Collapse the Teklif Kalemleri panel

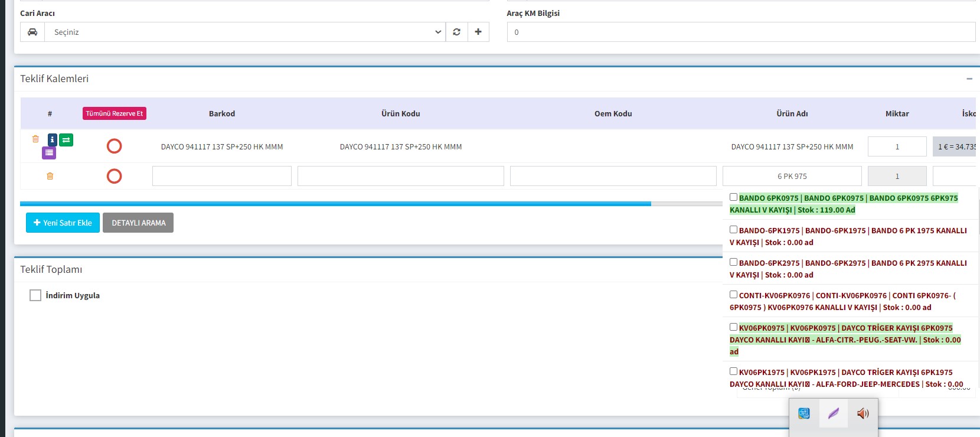tap(969, 79)
